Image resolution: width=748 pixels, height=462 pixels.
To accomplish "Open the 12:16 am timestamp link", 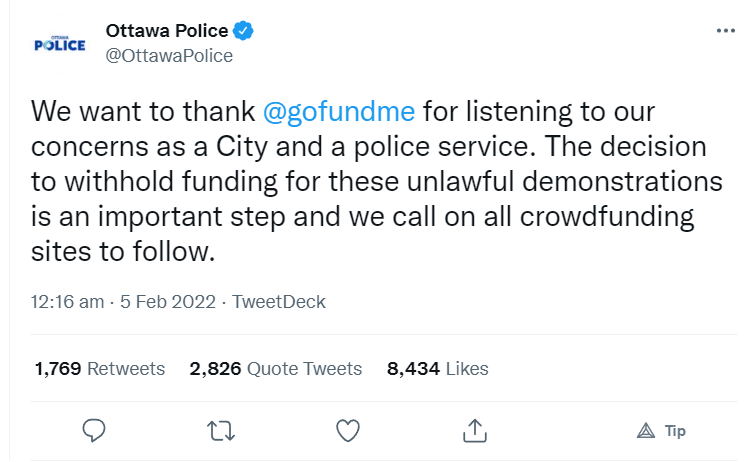I will [x=67, y=302].
